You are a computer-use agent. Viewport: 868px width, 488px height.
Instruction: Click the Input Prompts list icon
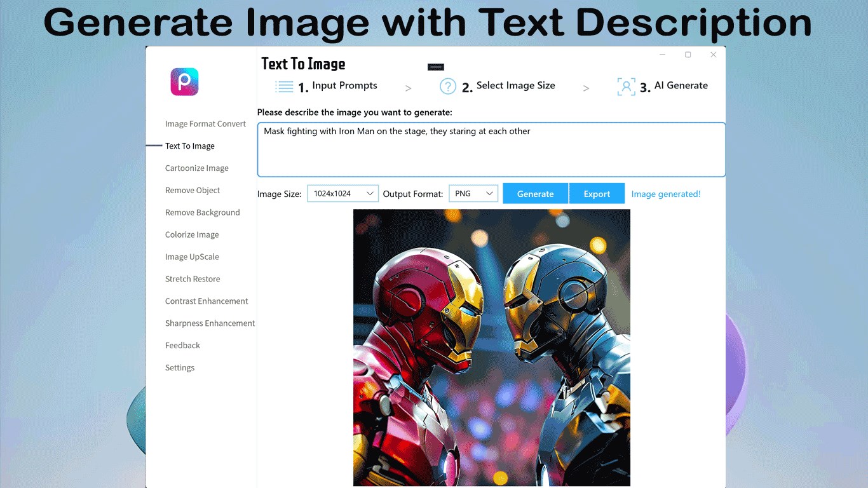point(283,85)
